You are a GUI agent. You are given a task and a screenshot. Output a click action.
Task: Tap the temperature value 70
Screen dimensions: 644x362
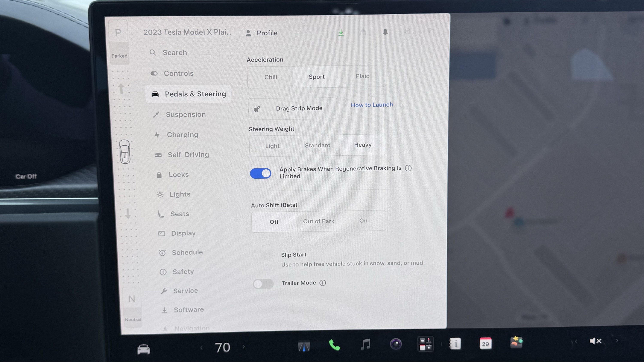[x=222, y=347]
